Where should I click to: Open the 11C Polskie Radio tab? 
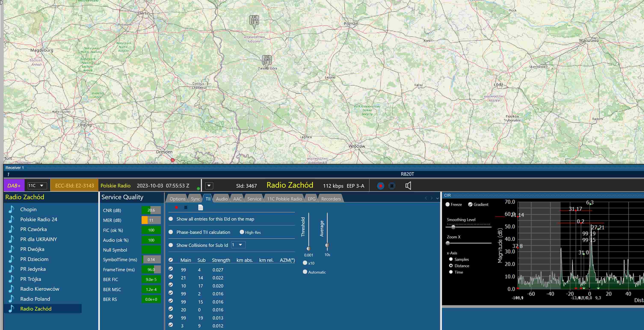[284, 199]
